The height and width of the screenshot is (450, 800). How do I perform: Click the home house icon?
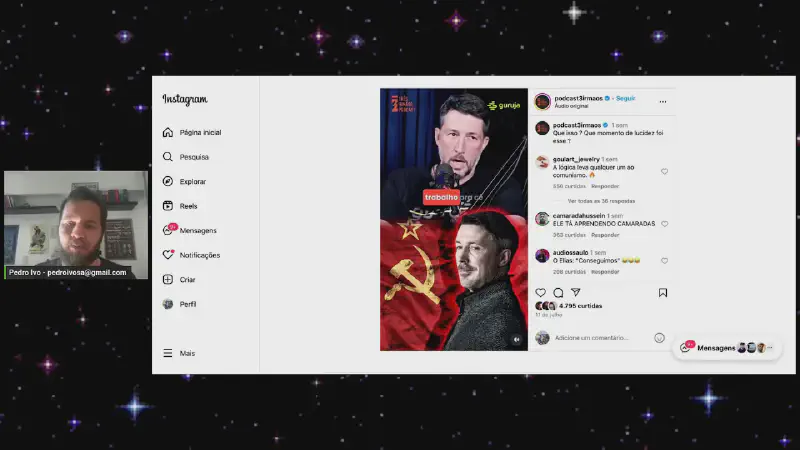(x=168, y=132)
